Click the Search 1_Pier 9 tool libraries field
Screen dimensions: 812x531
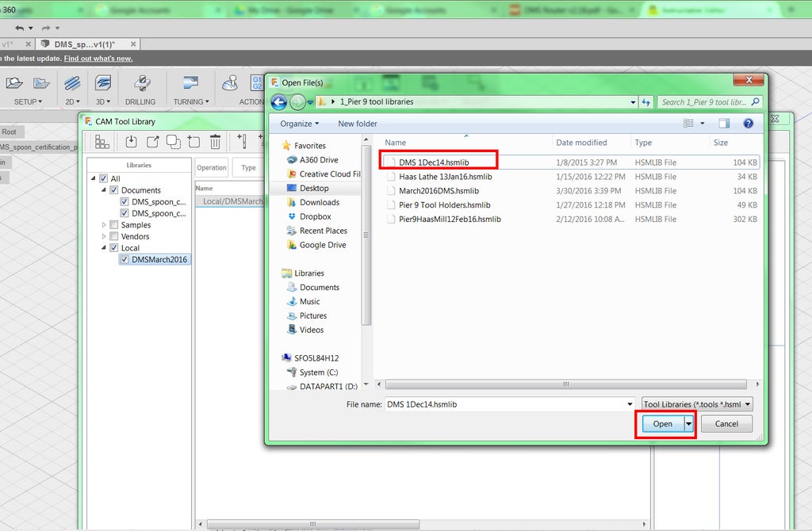point(704,102)
